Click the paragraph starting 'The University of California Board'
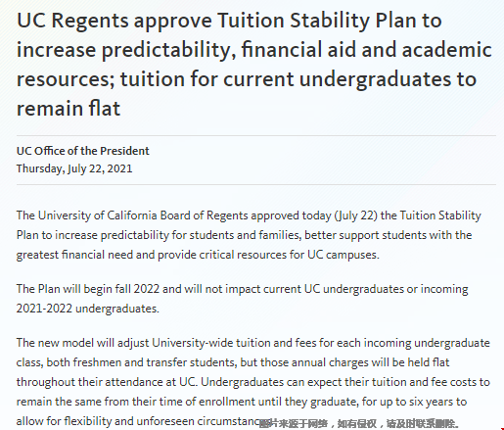The height and width of the screenshot is (430, 504). point(249,235)
